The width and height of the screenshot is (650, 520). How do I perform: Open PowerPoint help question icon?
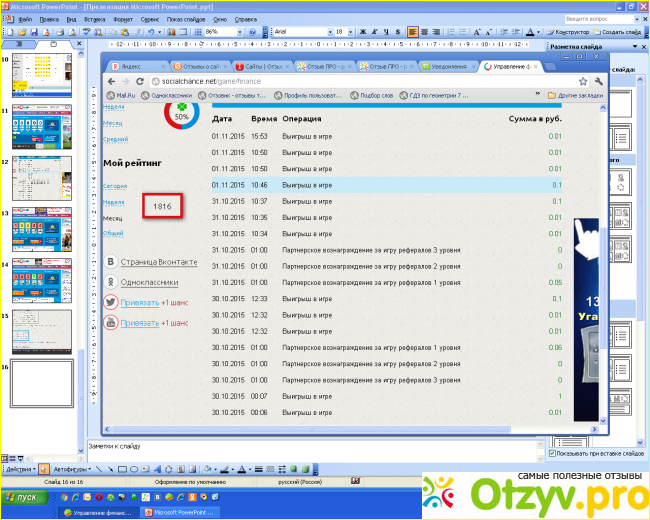(x=252, y=32)
